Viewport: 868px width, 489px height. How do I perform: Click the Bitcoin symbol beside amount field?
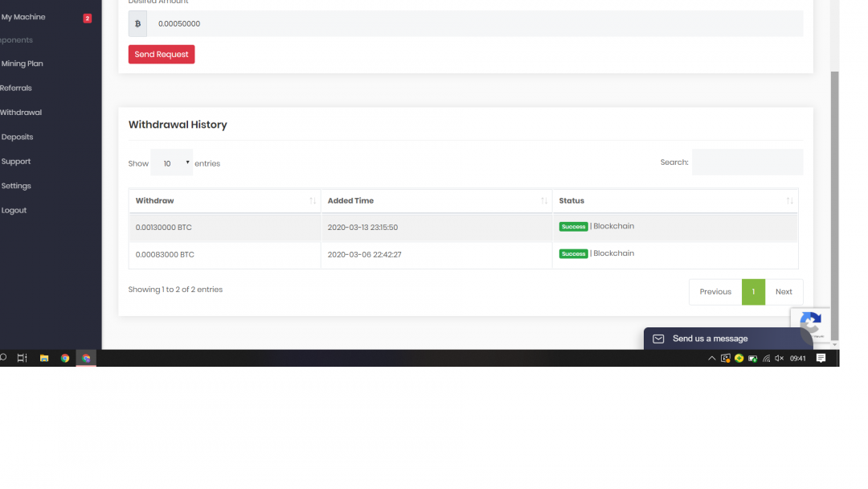coord(137,24)
